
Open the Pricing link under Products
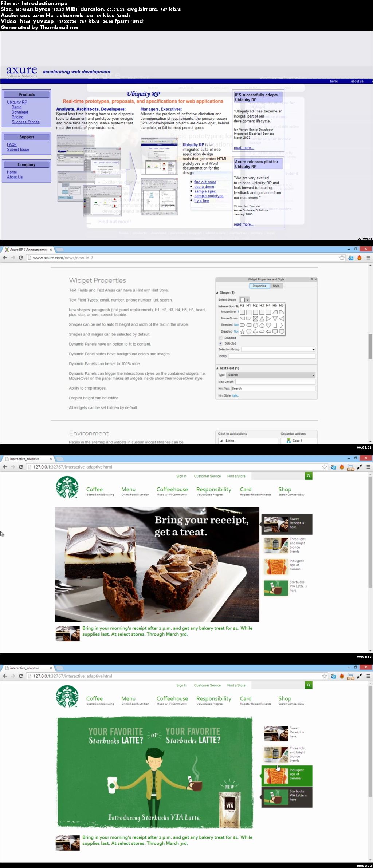[17, 117]
